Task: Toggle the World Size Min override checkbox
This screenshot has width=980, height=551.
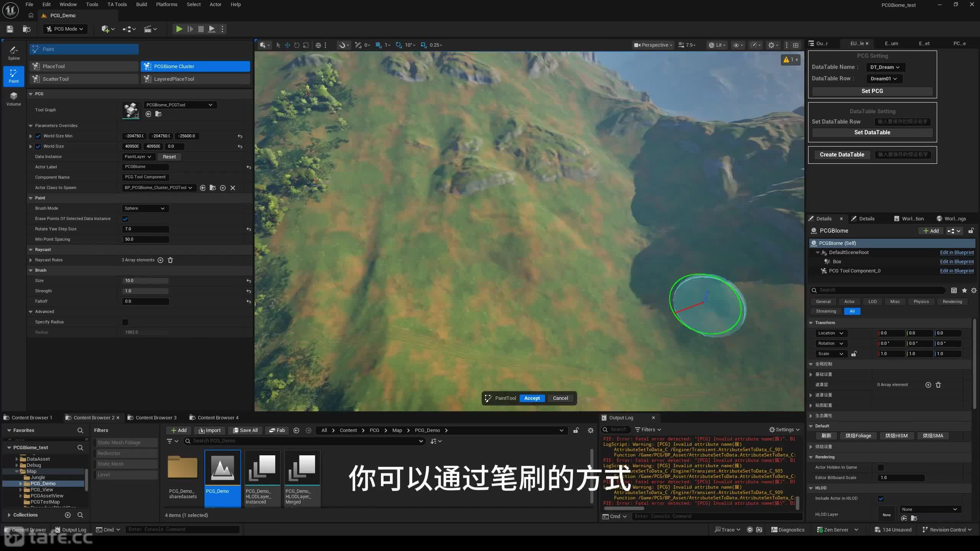Action: pos(38,136)
